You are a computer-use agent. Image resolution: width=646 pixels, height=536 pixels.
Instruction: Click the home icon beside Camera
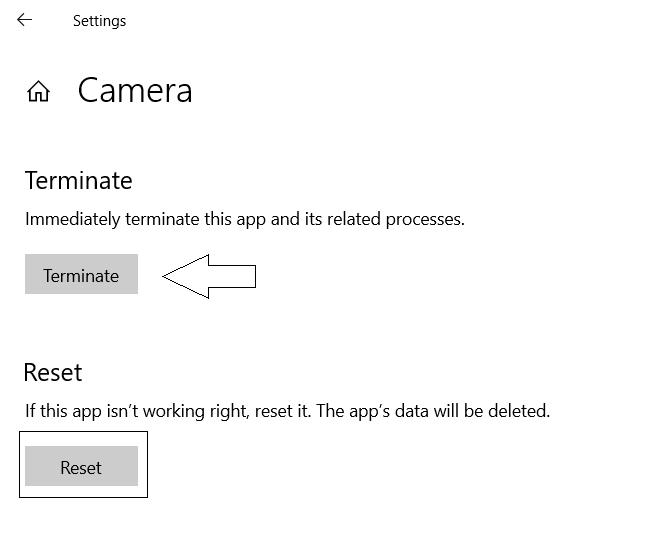coord(38,92)
